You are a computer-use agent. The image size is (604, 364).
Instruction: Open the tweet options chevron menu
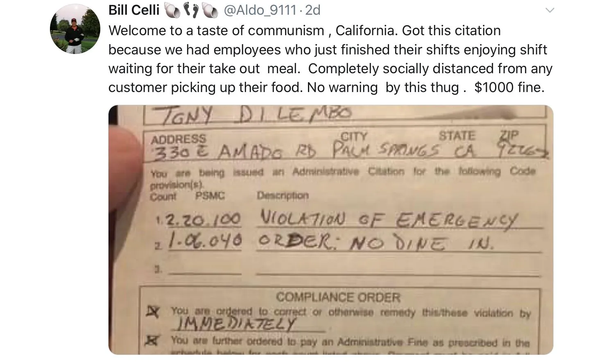pyautogui.click(x=550, y=10)
